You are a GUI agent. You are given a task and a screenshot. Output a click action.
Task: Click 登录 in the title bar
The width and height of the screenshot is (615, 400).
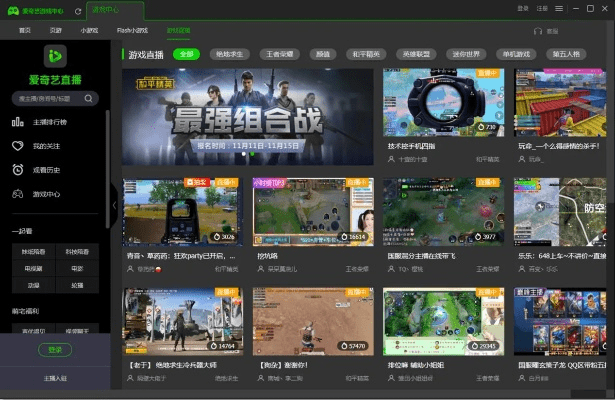522,9
